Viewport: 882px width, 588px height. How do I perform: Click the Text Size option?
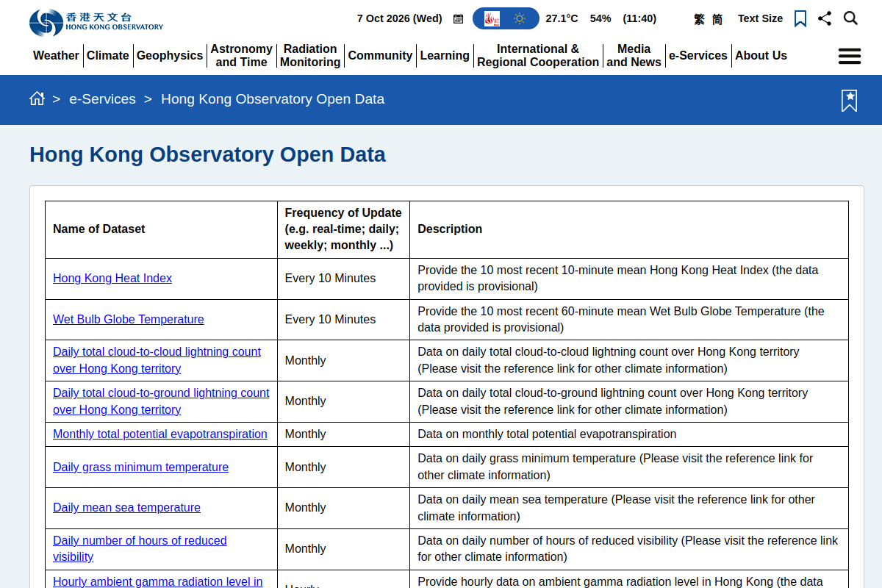click(760, 18)
